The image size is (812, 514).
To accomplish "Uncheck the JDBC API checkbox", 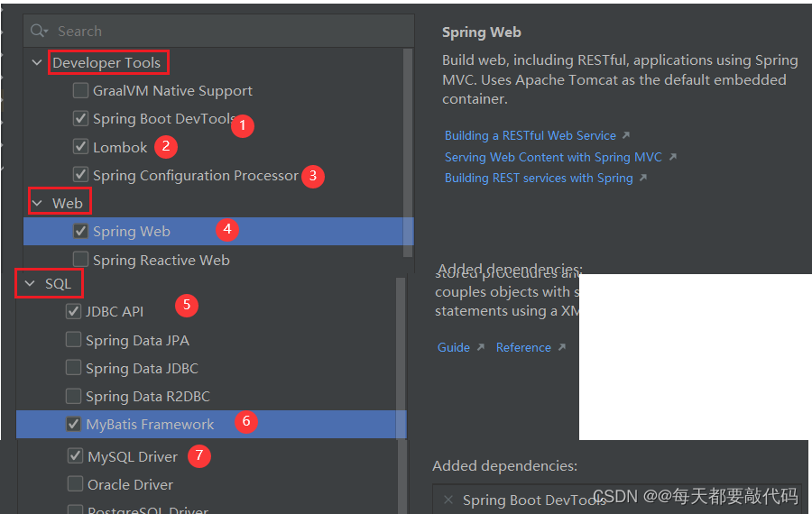I will (x=74, y=311).
